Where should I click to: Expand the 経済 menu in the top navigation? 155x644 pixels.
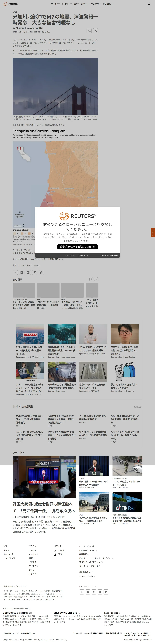(x=76, y=4)
